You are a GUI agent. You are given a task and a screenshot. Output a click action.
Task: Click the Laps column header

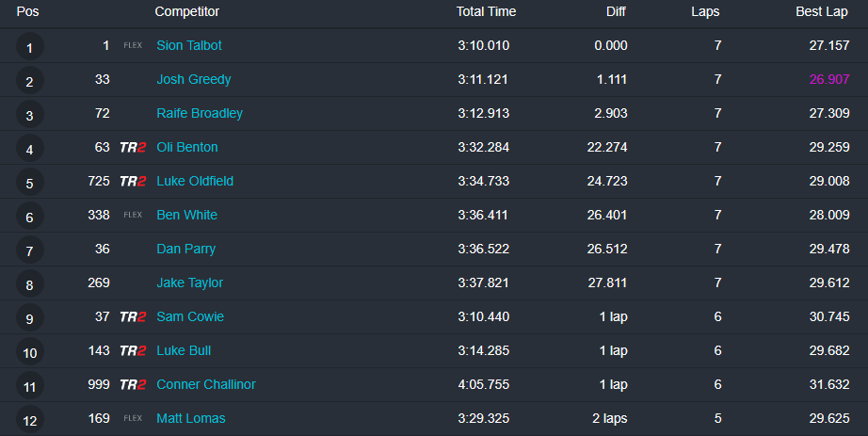point(704,12)
